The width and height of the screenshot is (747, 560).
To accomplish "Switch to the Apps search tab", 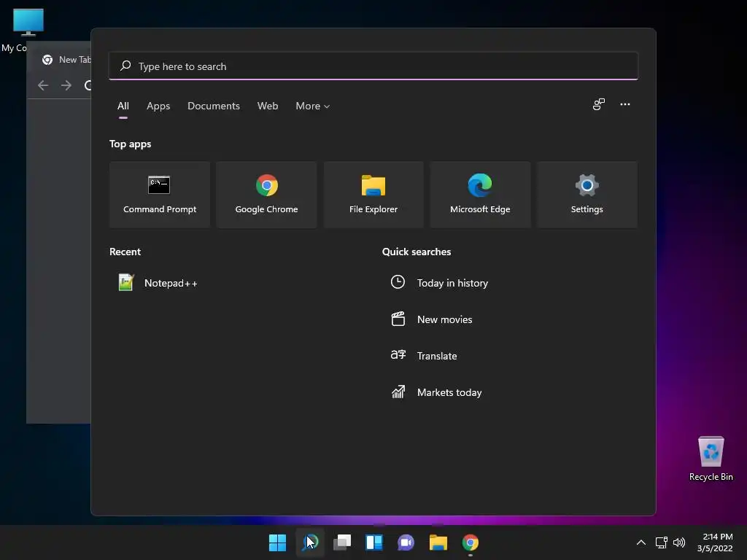I will coord(158,106).
